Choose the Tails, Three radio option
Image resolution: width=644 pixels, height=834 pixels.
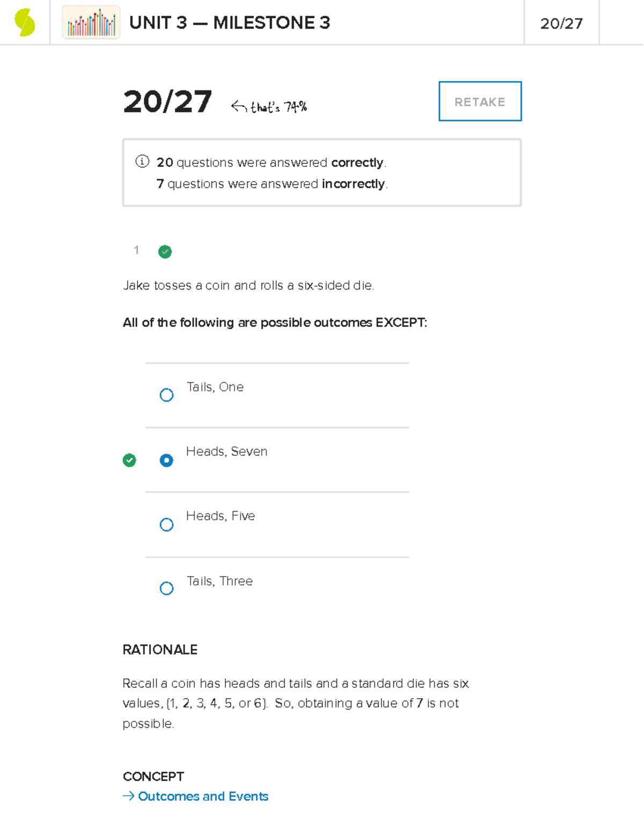(x=166, y=589)
